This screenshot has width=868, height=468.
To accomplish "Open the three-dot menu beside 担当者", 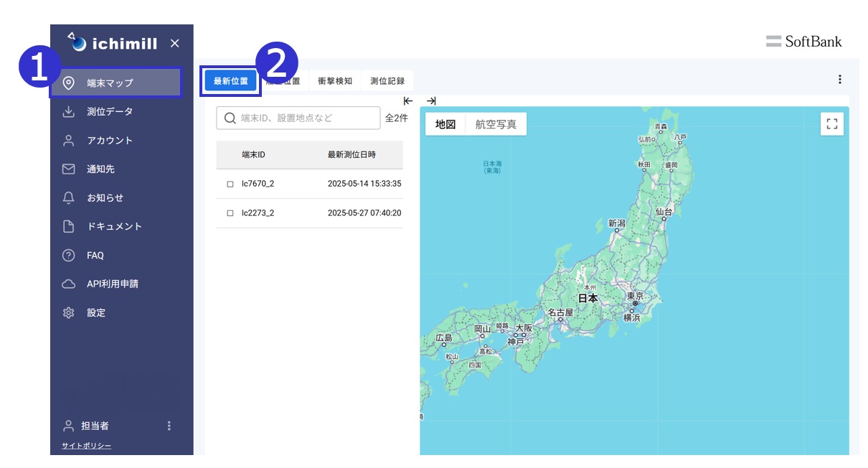I will point(169,426).
